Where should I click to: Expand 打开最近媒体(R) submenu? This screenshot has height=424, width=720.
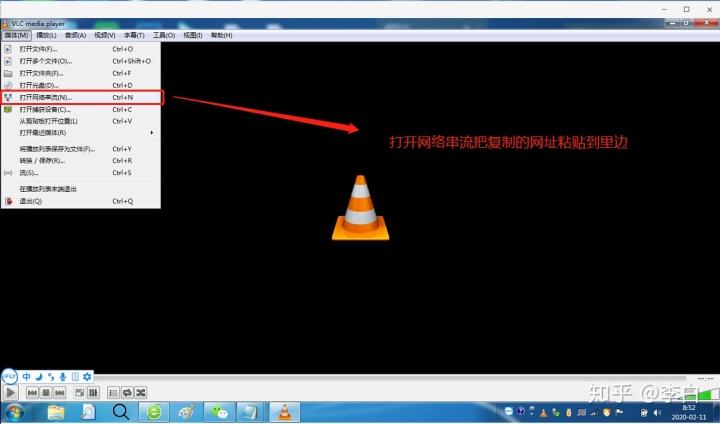point(81,133)
